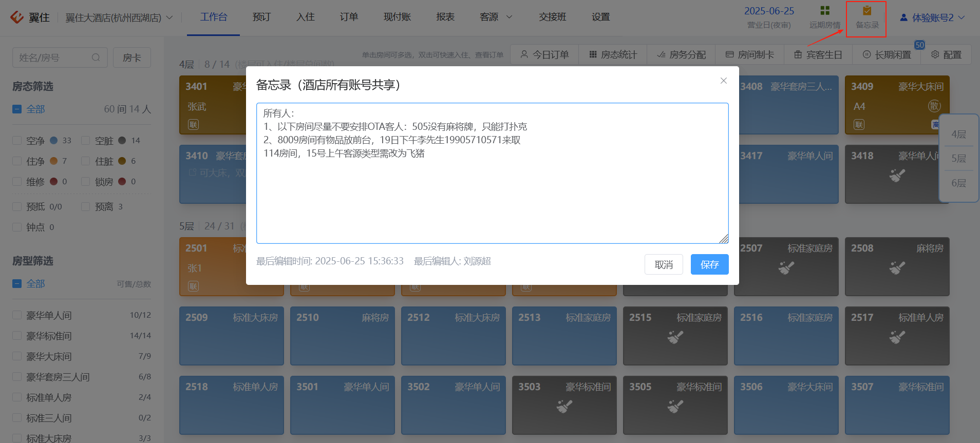Image resolution: width=980 pixels, height=443 pixels.
Task: Open 房态统计 statistics
Action: [613, 54]
